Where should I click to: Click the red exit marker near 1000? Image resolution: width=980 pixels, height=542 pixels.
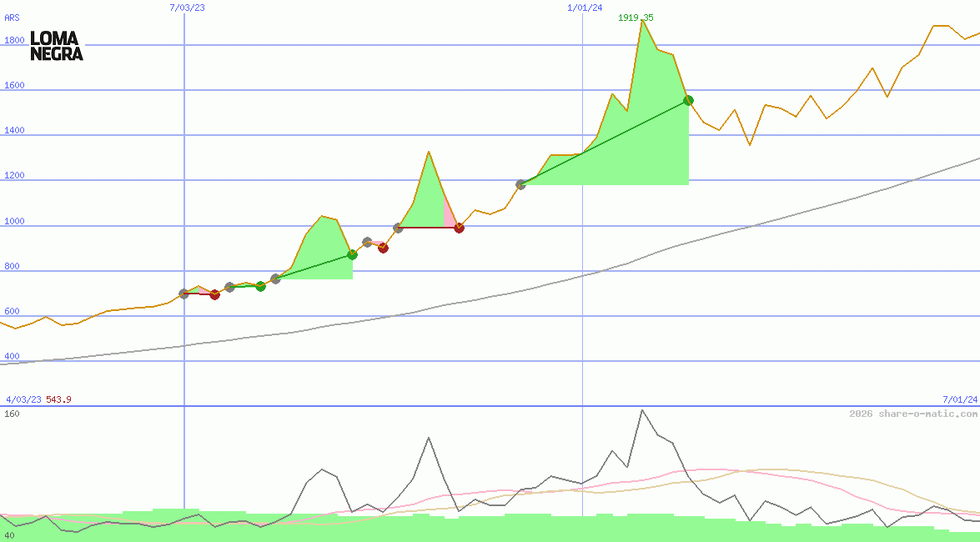[459, 228]
